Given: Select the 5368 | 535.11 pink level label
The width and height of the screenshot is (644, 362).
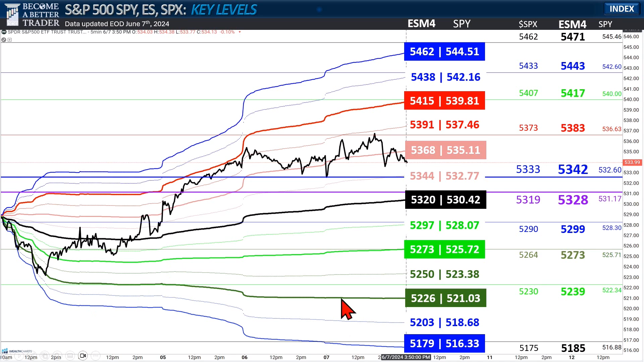Looking at the screenshot, I should (x=445, y=150).
